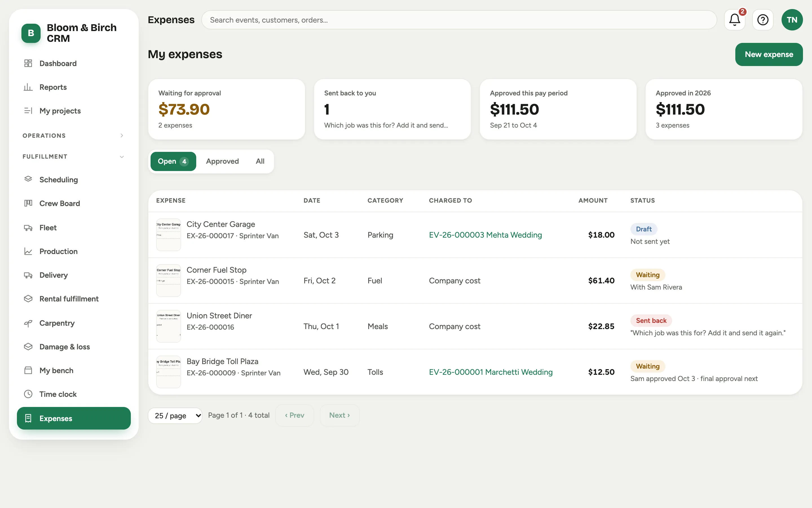Click the Approved in 2026 card
The width and height of the screenshot is (812, 508).
tap(724, 109)
